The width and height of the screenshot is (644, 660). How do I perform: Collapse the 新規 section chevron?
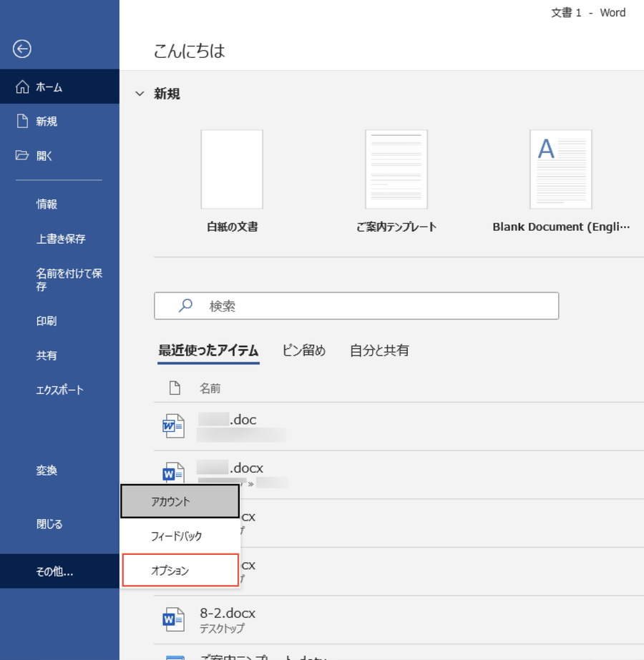point(140,94)
